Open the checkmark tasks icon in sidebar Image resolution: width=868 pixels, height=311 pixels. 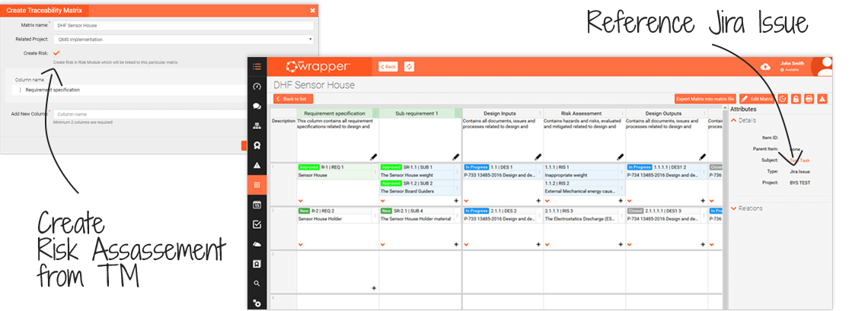257,224
